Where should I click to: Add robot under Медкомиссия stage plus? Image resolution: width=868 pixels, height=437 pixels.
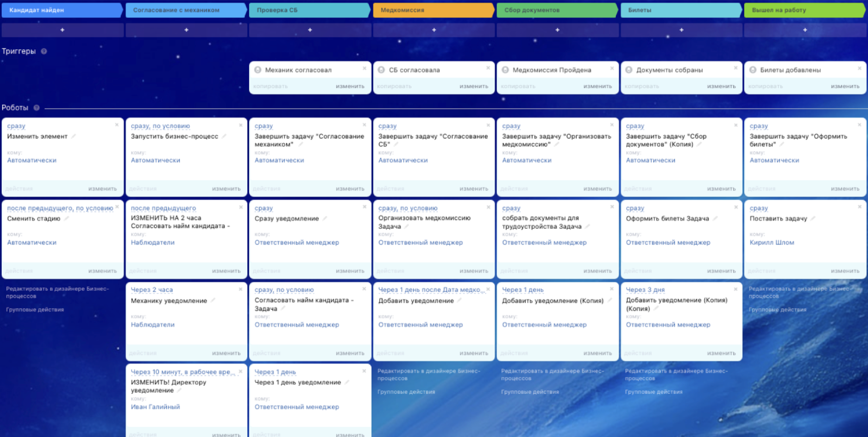tap(434, 30)
